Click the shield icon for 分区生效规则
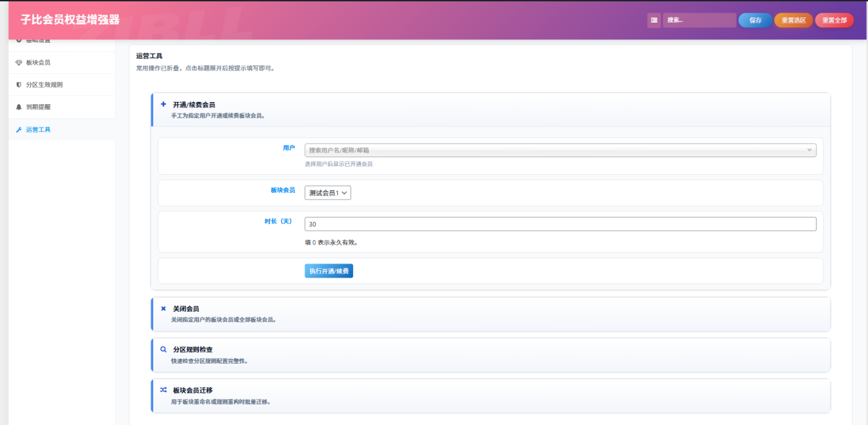This screenshot has width=868, height=425. (x=19, y=85)
